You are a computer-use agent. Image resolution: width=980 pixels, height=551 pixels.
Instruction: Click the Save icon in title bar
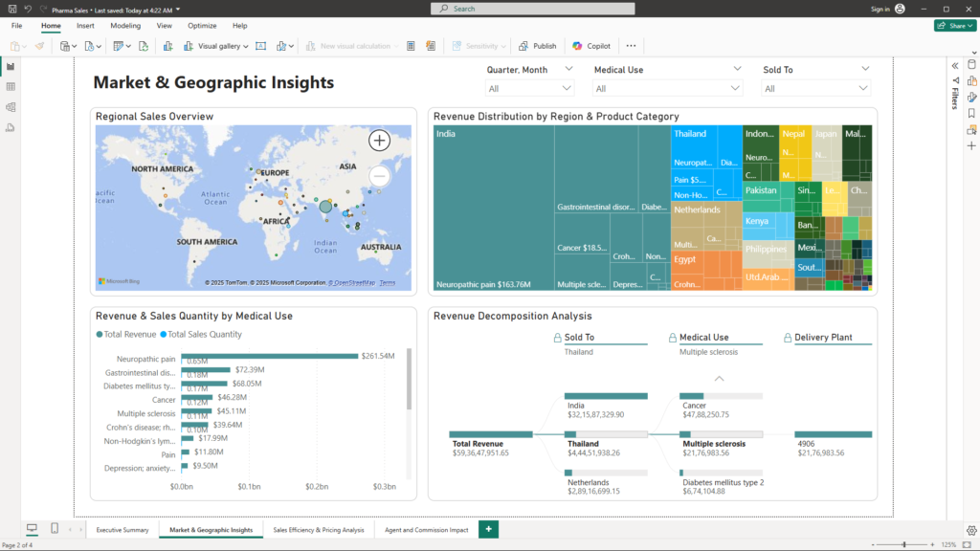click(11, 9)
